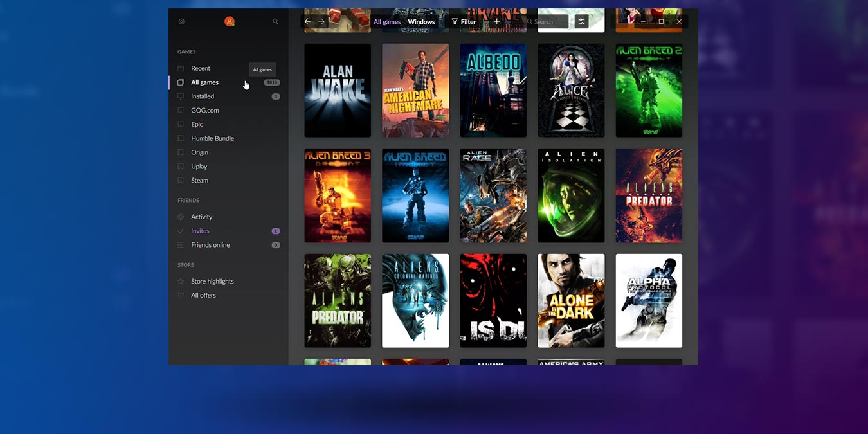Navigate back using the left arrow icon
The height and width of the screenshot is (434, 868).
pyautogui.click(x=307, y=21)
